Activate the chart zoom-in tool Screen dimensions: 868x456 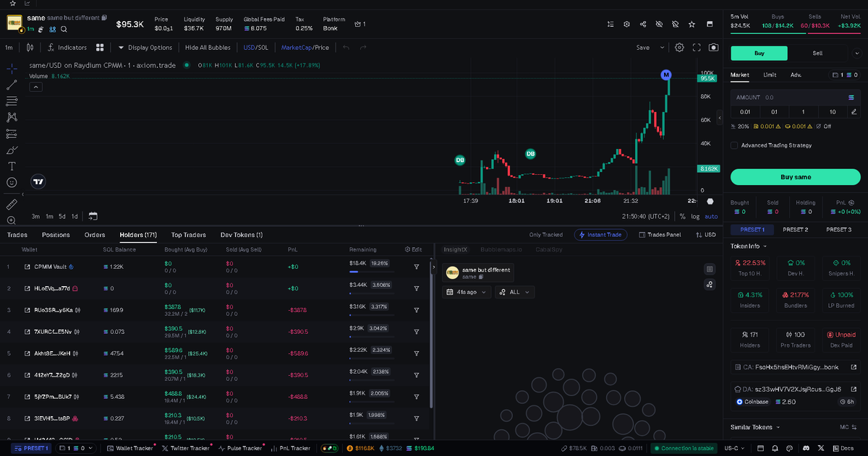tap(12, 220)
